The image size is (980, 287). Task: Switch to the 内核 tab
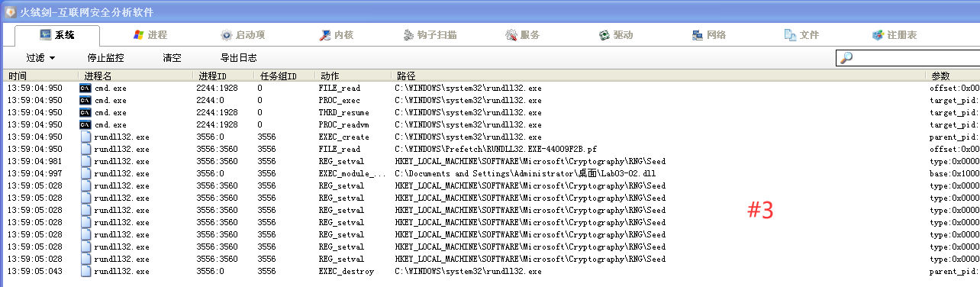coord(337,35)
